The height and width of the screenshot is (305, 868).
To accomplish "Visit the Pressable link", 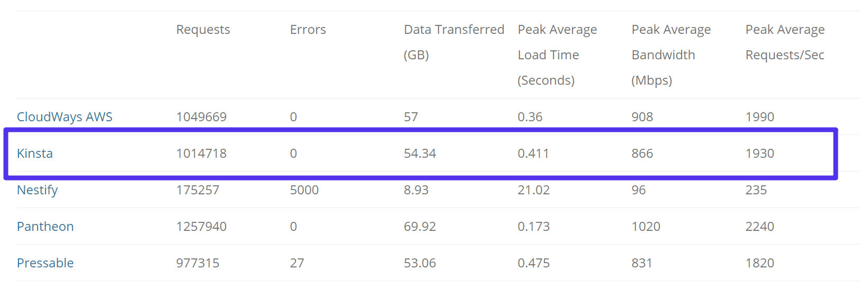I will coord(45,263).
